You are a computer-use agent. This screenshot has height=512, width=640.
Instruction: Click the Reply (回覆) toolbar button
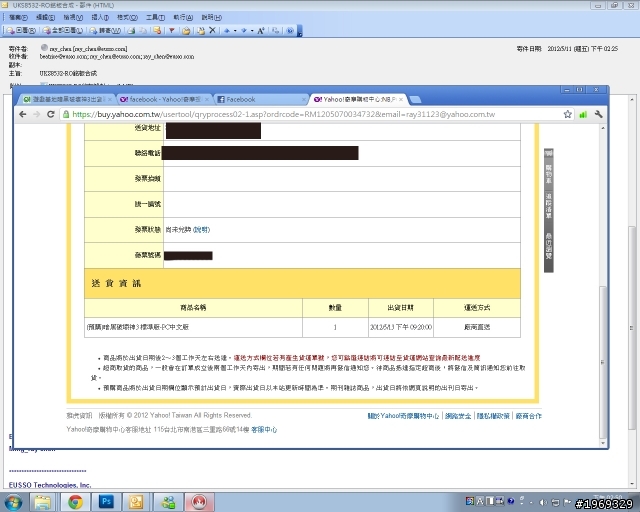tap(21, 31)
